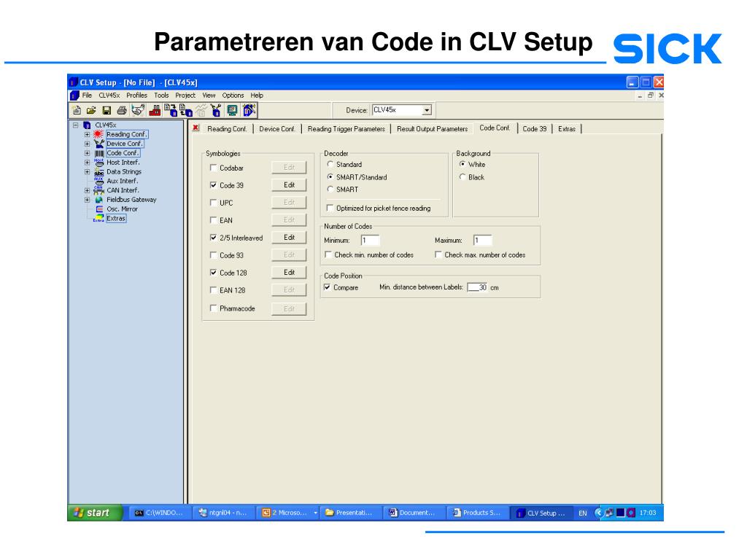Click the CLV45x root device icon

(88, 125)
